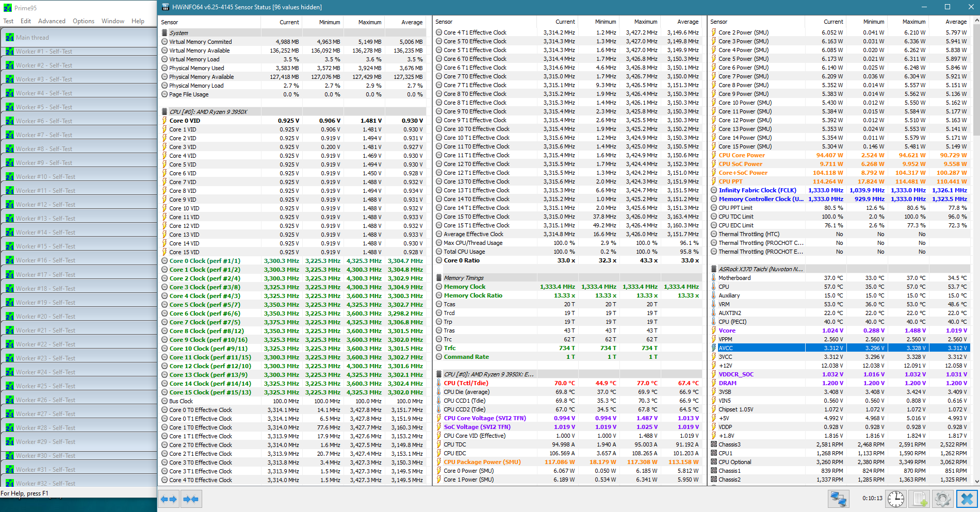The height and width of the screenshot is (512, 980).
Task: Click the lightning icon beside CPU Package Power (SMU)
Action: (439, 462)
